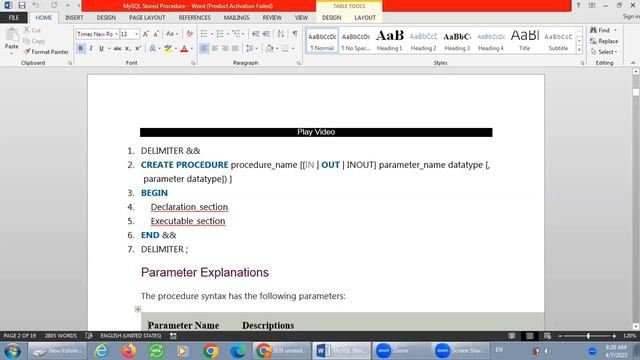Click Replace in Editing group
Image resolution: width=640 pixels, height=360 pixels.
click(x=604, y=41)
